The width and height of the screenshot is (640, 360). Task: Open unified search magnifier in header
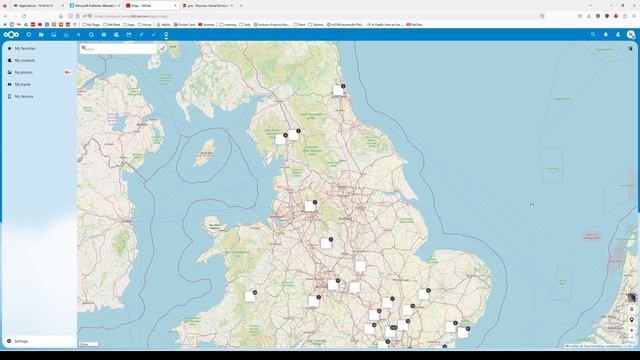(x=593, y=35)
